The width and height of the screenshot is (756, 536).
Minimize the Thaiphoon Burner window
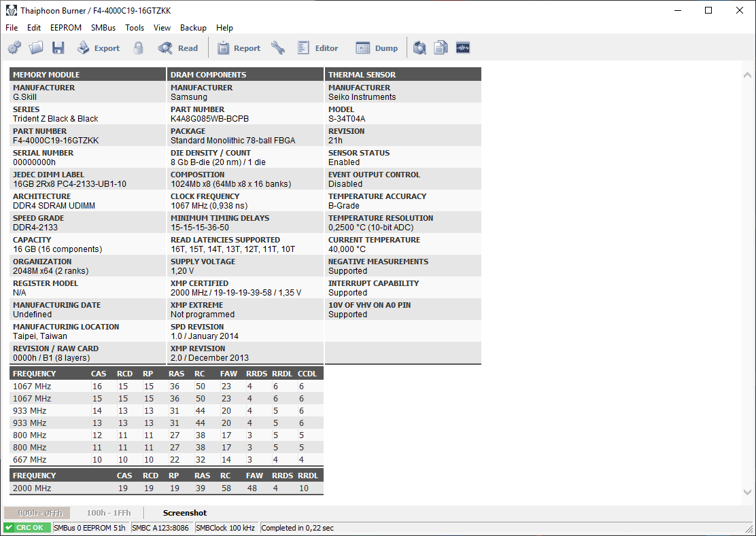(677, 11)
